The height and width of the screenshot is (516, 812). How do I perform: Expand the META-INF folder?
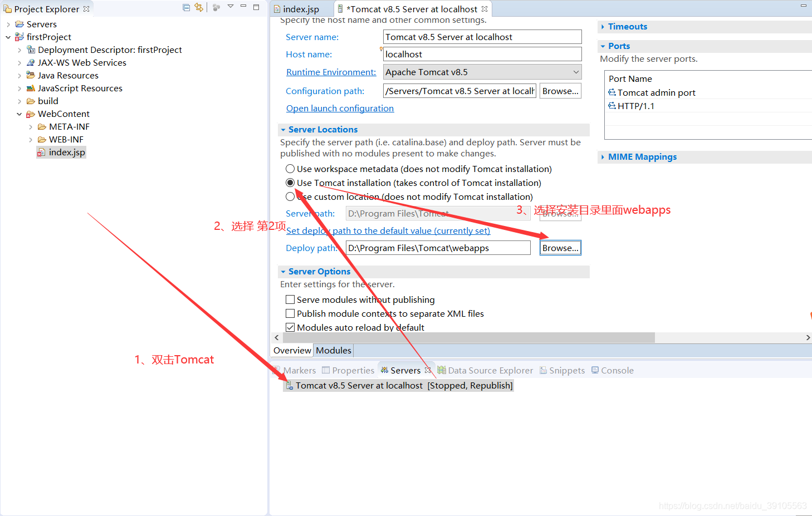click(x=31, y=127)
